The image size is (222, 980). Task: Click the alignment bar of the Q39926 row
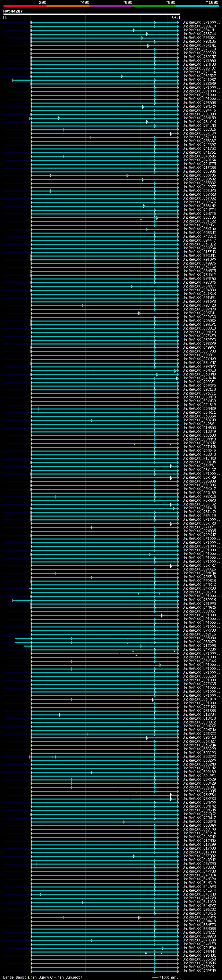click(95, 600)
